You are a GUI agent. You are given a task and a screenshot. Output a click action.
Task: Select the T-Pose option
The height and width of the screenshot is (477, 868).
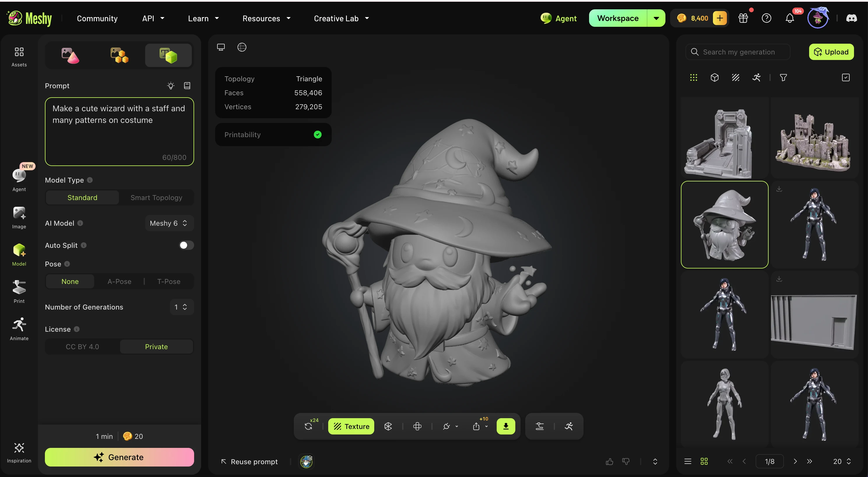tap(169, 281)
